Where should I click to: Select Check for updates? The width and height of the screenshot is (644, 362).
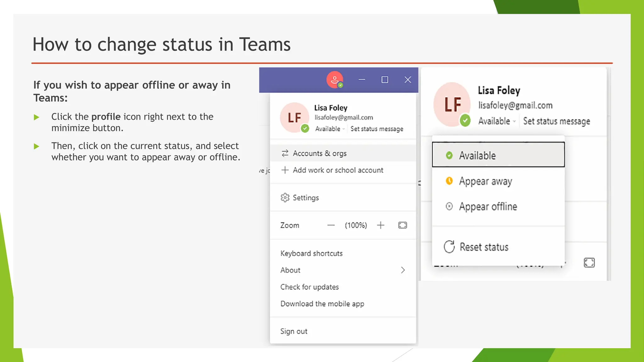coord(343,287)
